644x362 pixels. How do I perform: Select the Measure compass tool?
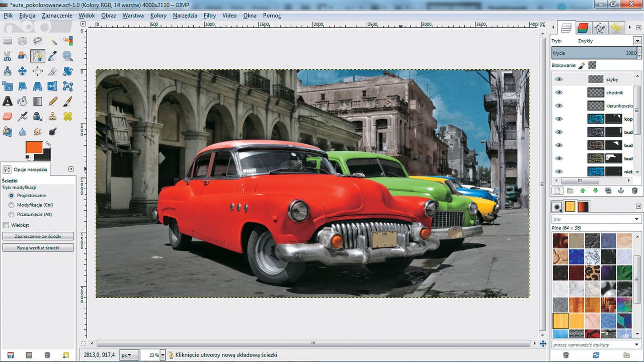point(8,71)
